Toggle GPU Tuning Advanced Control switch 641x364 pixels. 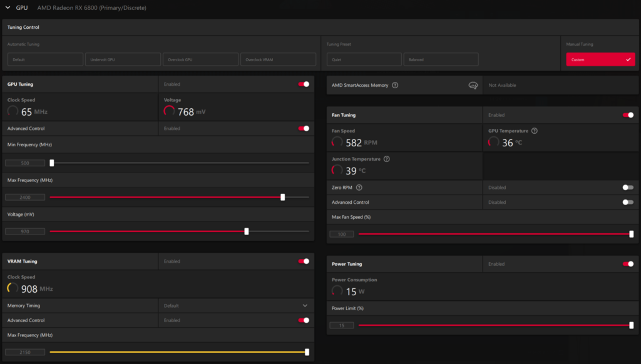point(304,128)
